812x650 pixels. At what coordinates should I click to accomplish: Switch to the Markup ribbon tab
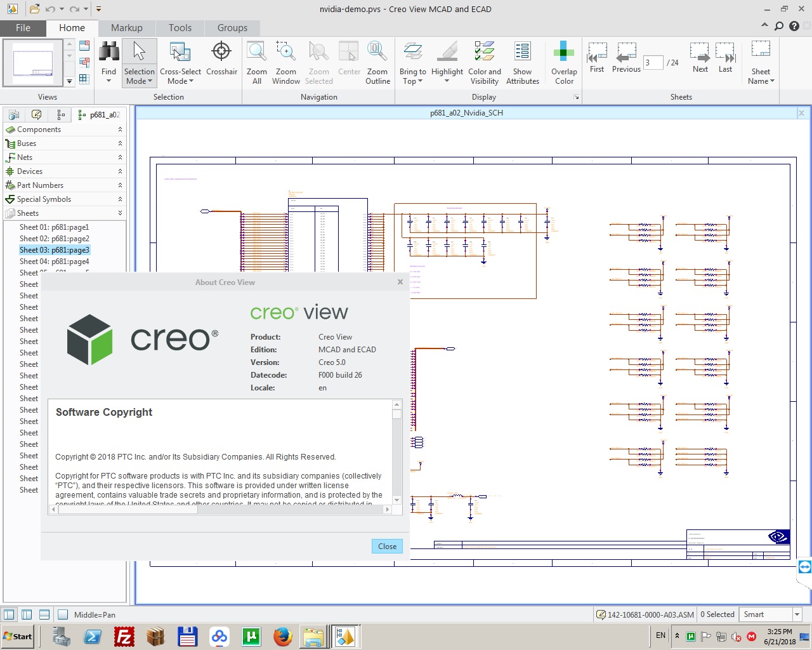click(127, 28)
